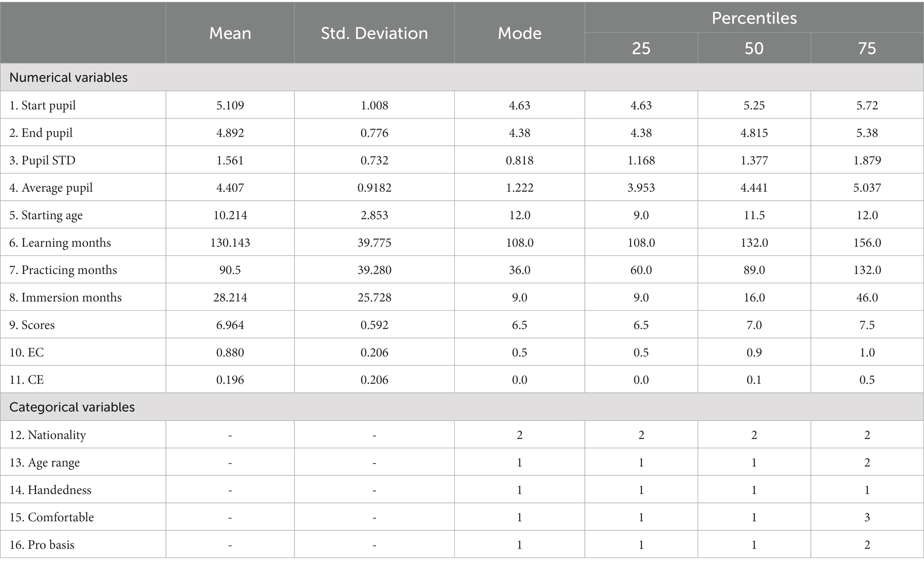This screenshot has width=924, height=566.
Task: Click the '10. EC' row label
Action: (27, 353)
